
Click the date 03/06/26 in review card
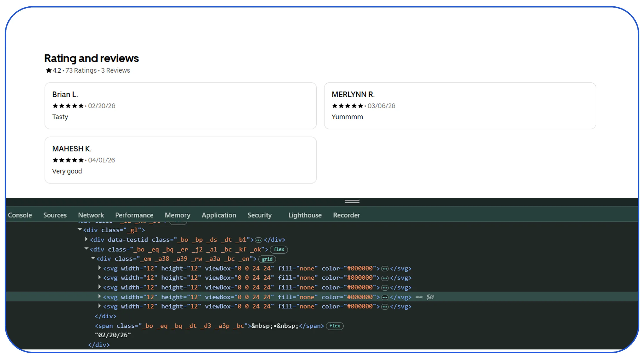point(381,106)
